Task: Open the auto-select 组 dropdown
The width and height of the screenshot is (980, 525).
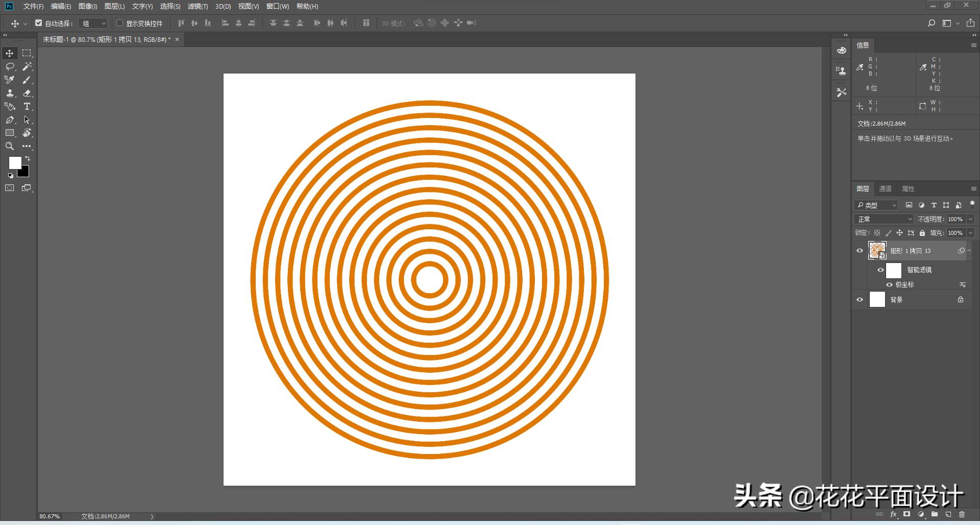Action: (94, 23)
